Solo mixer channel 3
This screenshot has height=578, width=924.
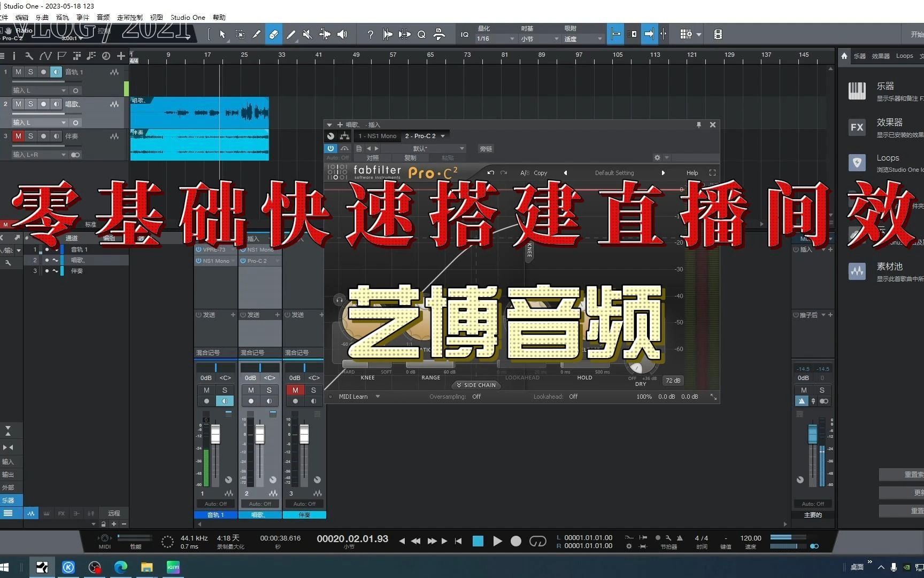[313, 390]
